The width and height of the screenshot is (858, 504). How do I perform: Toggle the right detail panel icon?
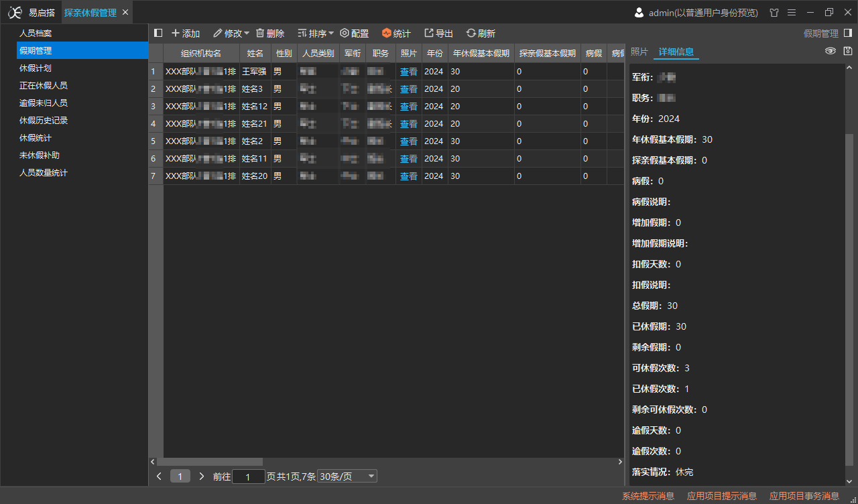pyautogui.click(x=848, y=33)
